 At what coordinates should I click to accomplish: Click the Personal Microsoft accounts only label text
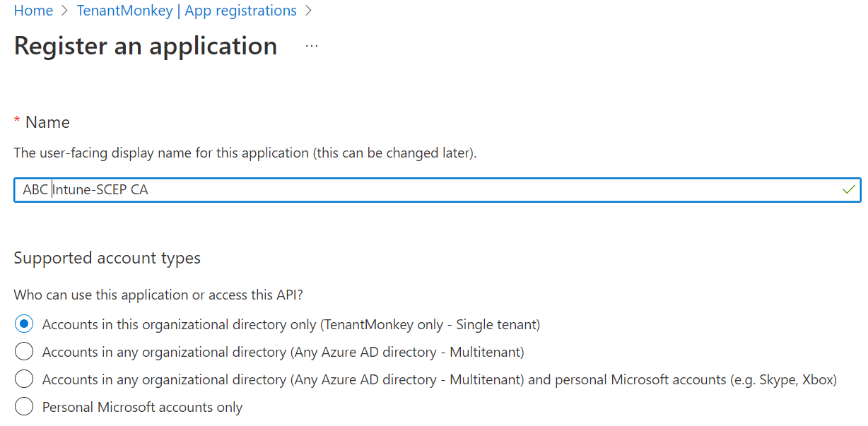pos(142,408)
